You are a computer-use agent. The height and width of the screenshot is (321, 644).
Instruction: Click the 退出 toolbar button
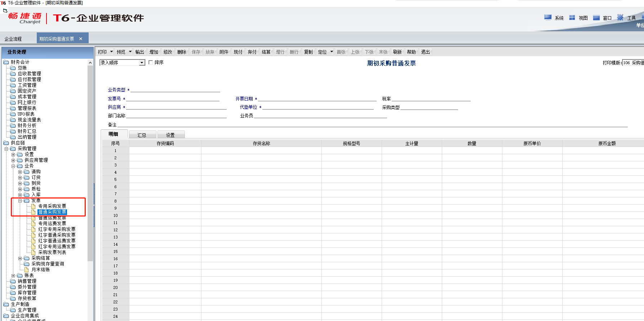(426, 52)
